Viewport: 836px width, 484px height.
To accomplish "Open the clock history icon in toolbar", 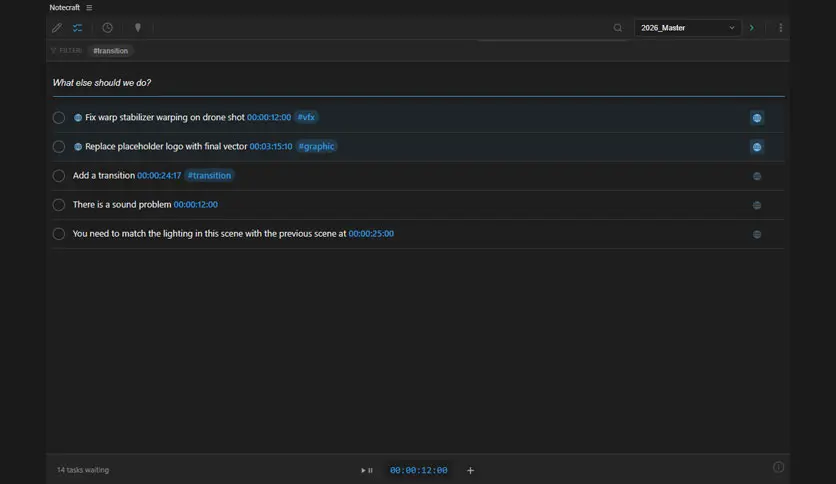I will pos(107,28).
